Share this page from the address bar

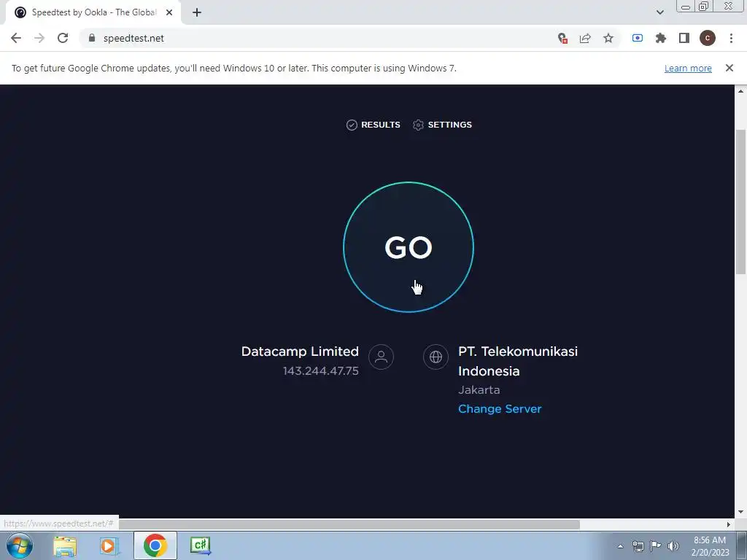coord(585,38)
